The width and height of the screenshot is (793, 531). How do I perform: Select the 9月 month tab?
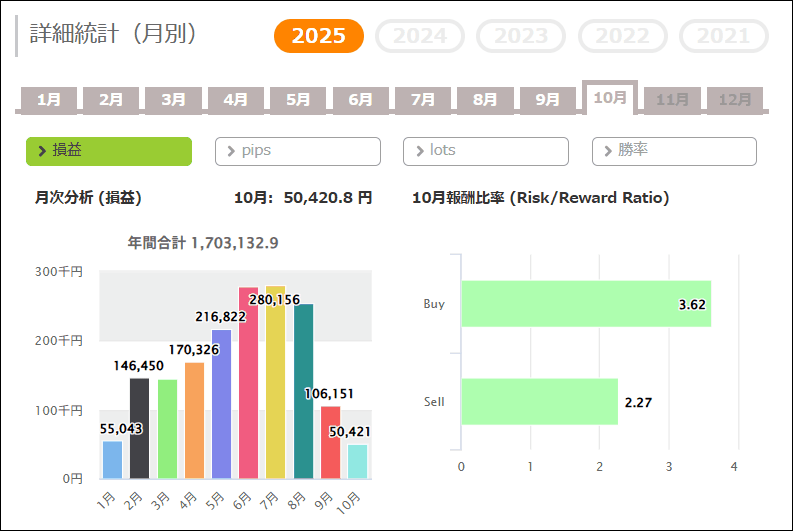click(547, 100)
